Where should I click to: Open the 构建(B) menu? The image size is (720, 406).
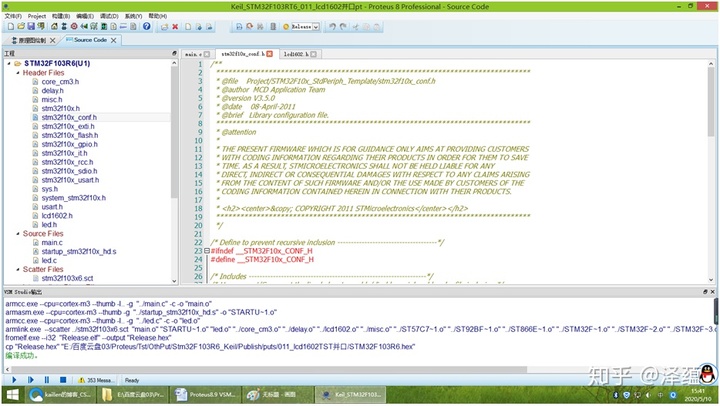click(x=61, y=16)
